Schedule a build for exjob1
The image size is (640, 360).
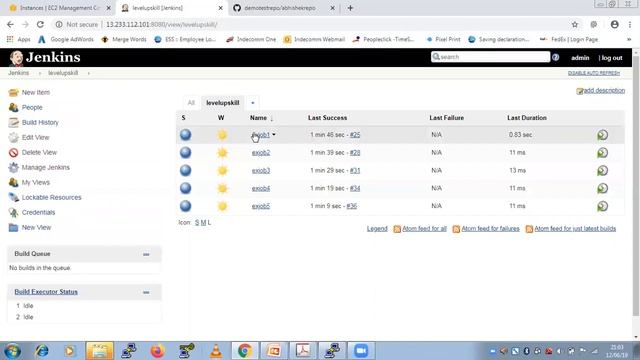click(x=602, y=135)
